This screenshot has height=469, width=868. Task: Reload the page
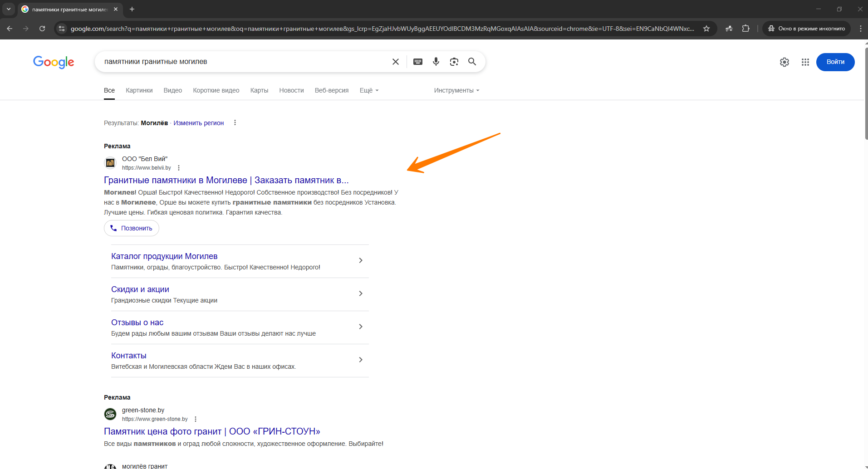click(42, 29)
